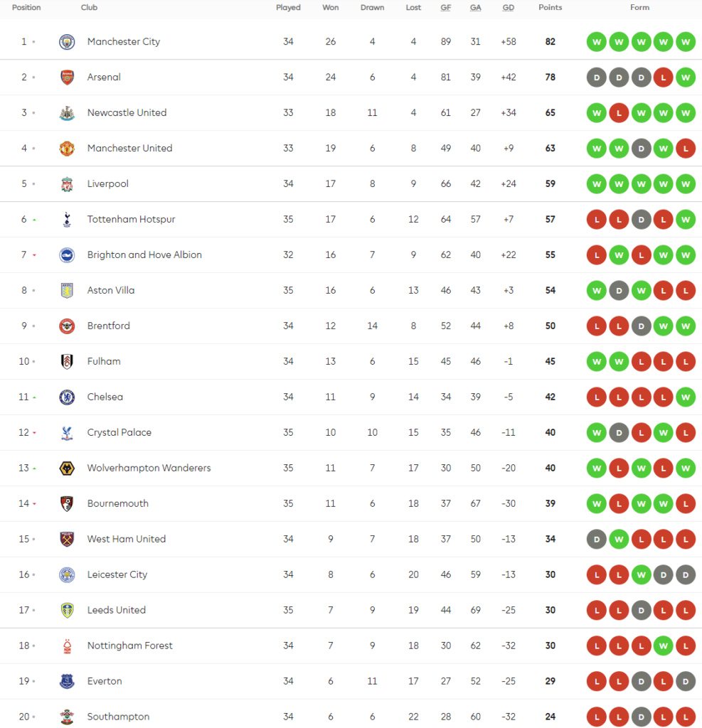Click Leicester City's green W form badge
Screen dimensions: 702x728
[x=641, y=574]
